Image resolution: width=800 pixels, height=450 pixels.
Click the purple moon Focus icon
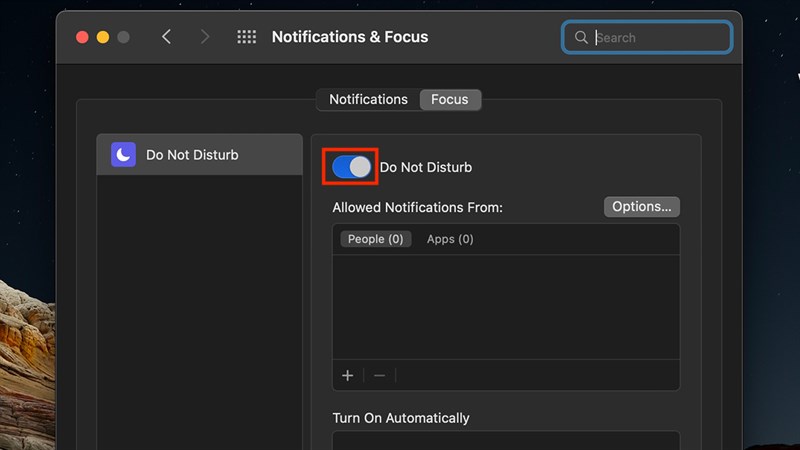[x=123, y=155]
